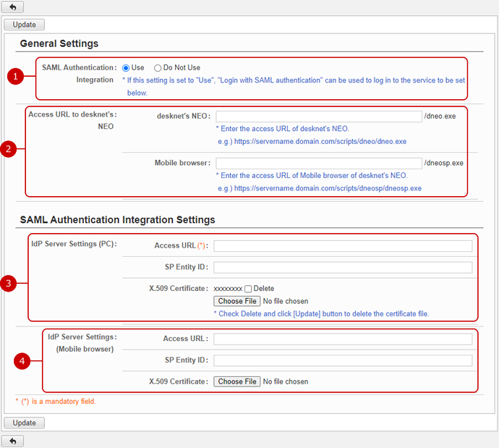Viewport: 499px width, 448px height.
Task: Click Mobile browser IdP SP Entity ID field
Action: [343, 360]
